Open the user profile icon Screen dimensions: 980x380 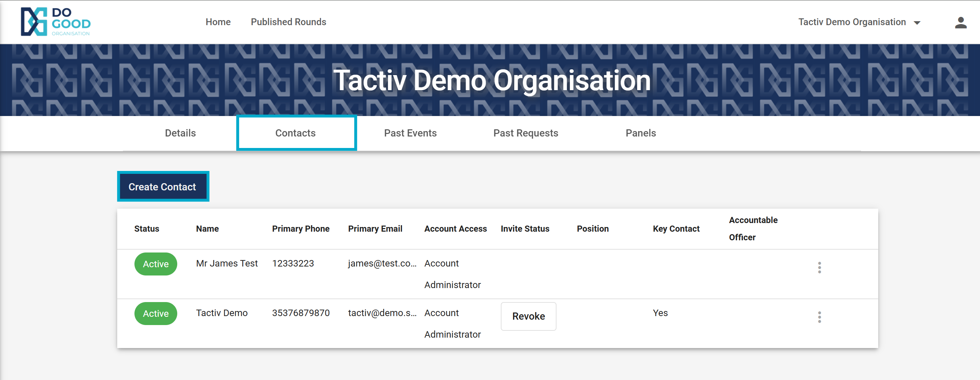point(960,22)
